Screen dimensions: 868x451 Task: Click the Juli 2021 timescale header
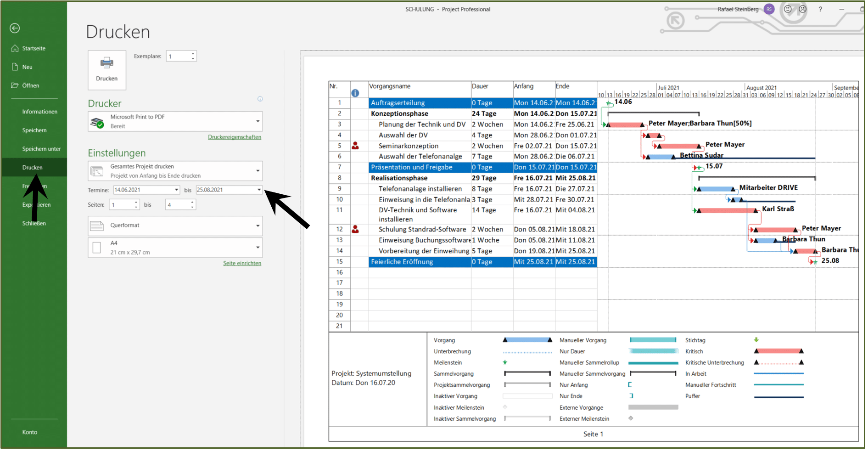coord(668,88)
